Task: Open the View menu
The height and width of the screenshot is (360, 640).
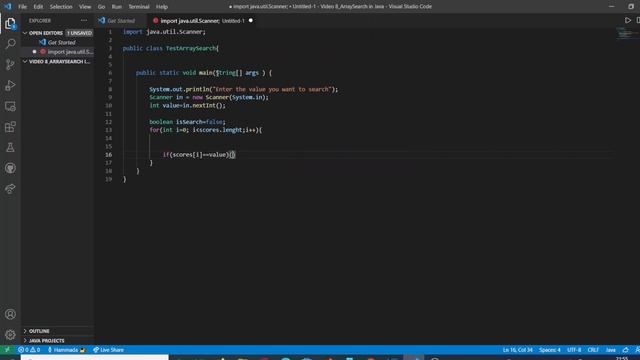Action: pos(85,7)
